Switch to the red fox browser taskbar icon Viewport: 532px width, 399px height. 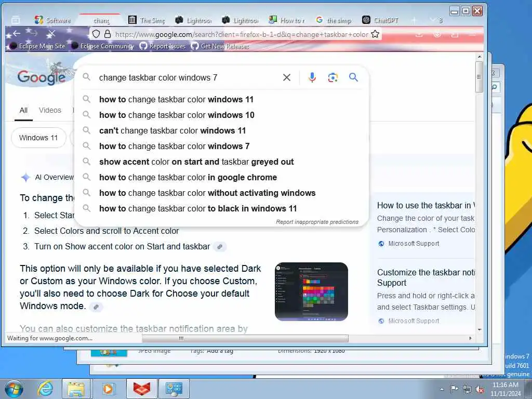(141, 389)
